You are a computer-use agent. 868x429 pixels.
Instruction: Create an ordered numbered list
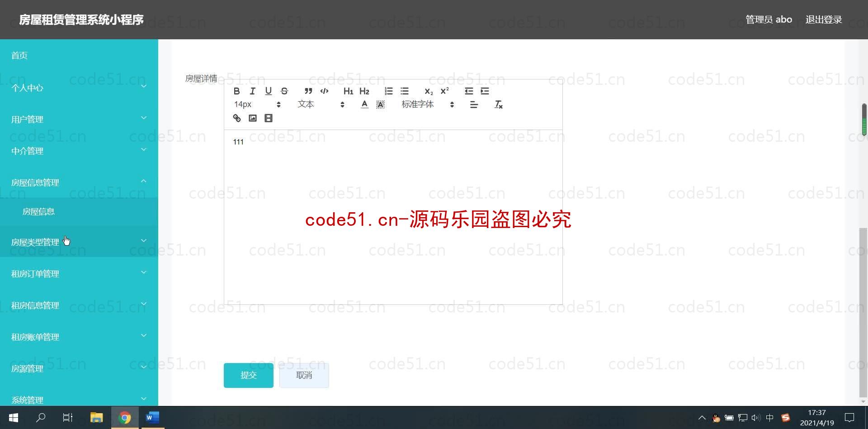coord(388,91)
